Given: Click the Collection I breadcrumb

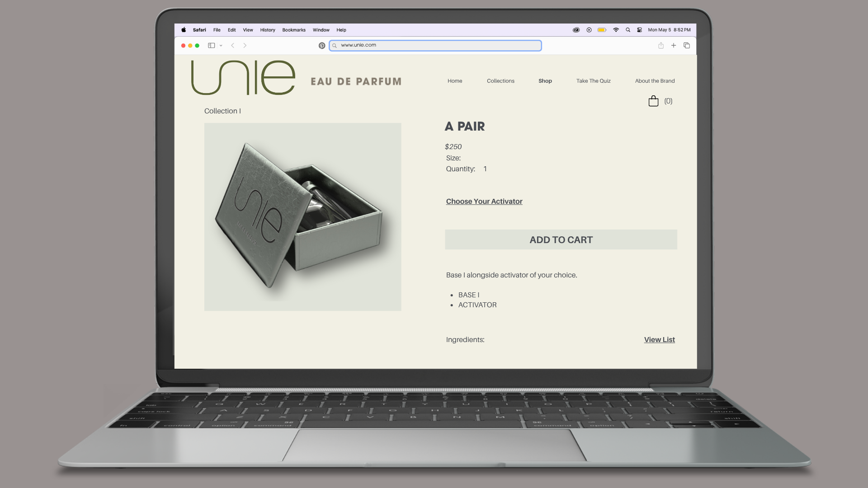Looking at the screenshot, I should pyautogui.click(x=222, y=111).
